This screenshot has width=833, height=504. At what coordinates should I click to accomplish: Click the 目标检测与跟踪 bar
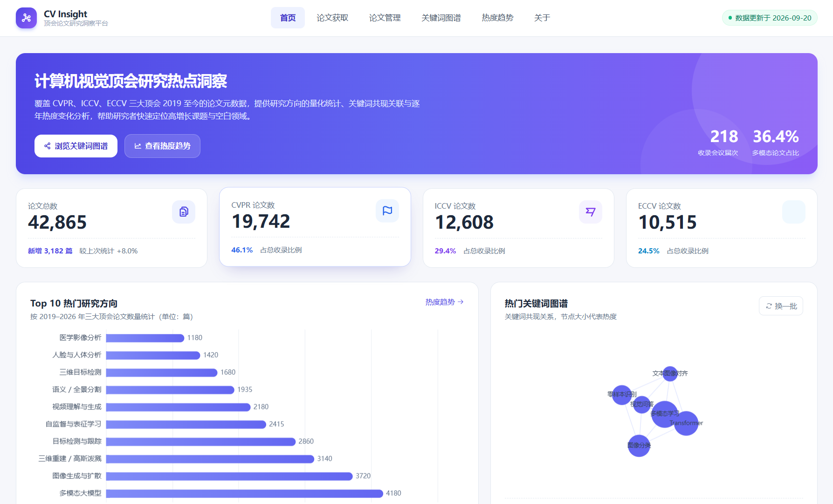(201, 442)
